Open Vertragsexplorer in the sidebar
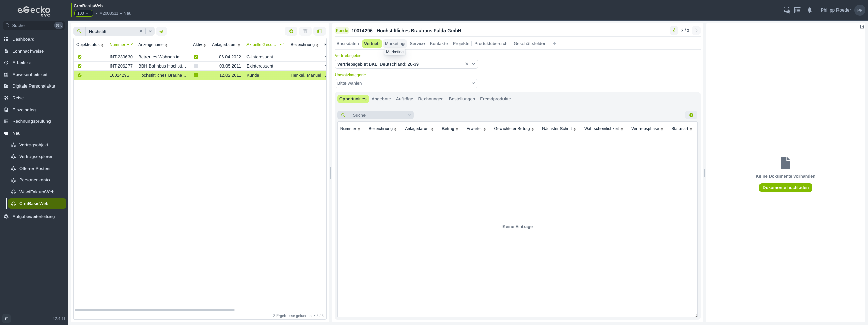The width and height of the screenshot is (868, 325). (36, 157)
